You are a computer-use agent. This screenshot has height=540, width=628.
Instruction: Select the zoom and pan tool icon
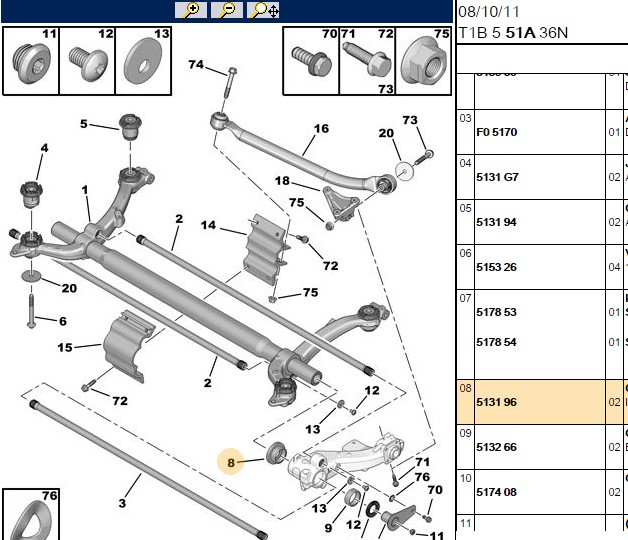pyautogui.click(x=263, y=10)
